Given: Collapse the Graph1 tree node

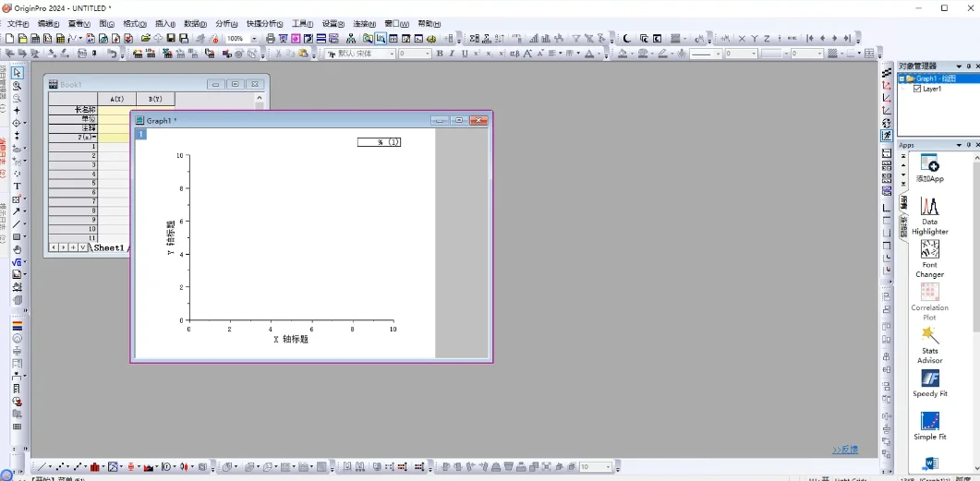Looking at the screenshot, I should (x=901, y=78).
